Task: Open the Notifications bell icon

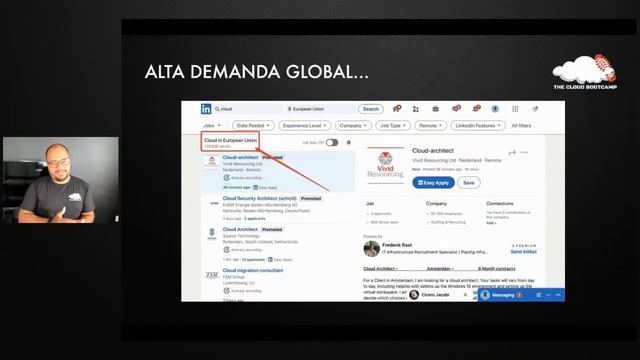Action: (476, 109)
